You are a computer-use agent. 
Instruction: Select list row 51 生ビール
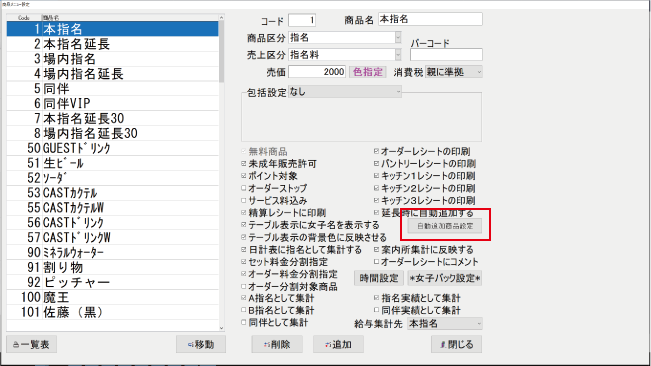coord(113,163)
